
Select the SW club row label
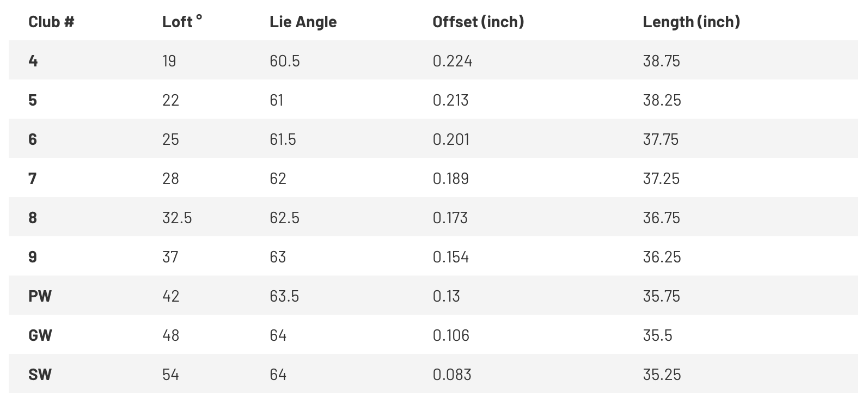pyautogui.click(x=40, y=375)
